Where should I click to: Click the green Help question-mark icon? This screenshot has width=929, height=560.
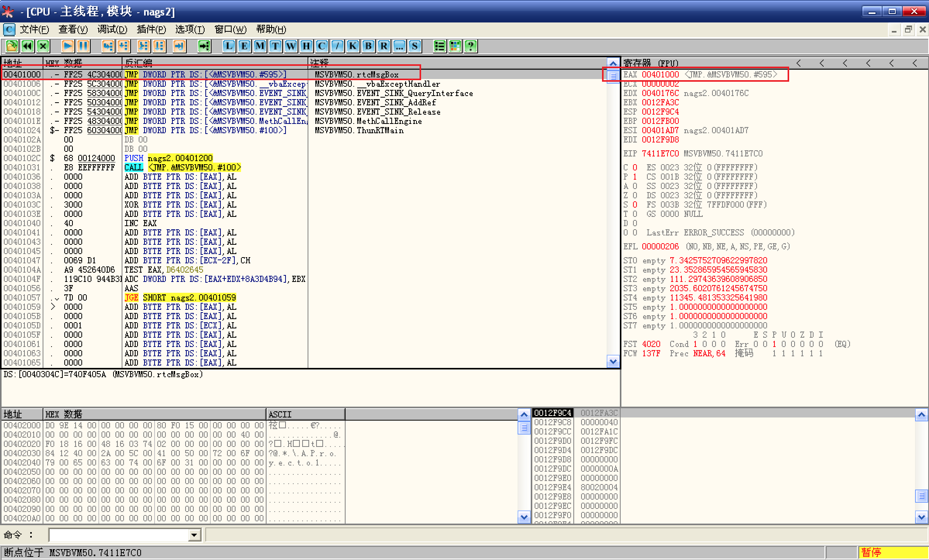pos(470,46)
